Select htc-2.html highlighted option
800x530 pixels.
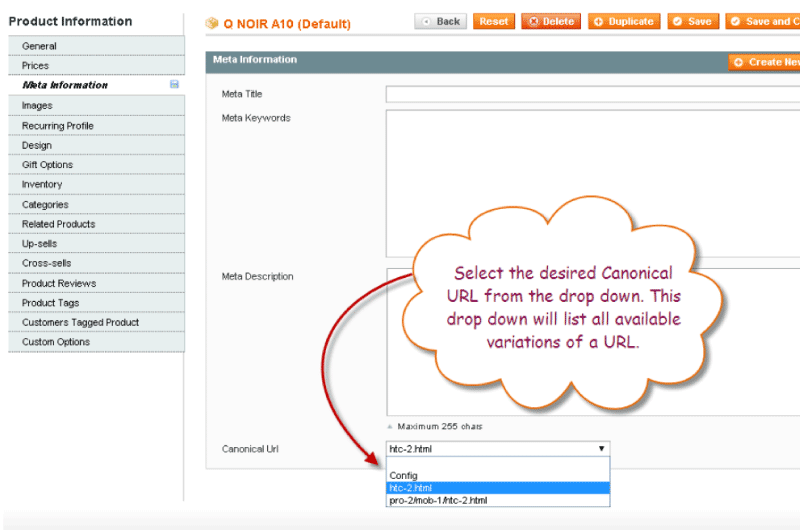498,488
